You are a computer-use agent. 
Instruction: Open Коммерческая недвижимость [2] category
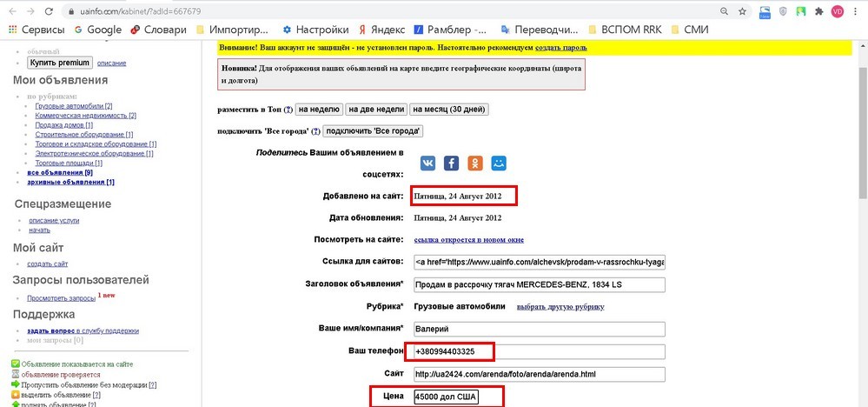pos(86,116)
